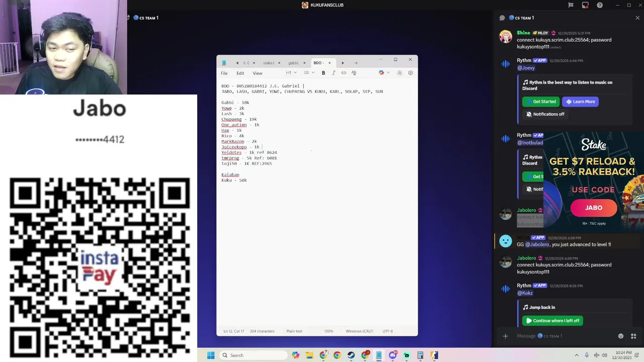Click the Get Started button
Viewport: 644px width, 362px height.
tap(541, 102)
